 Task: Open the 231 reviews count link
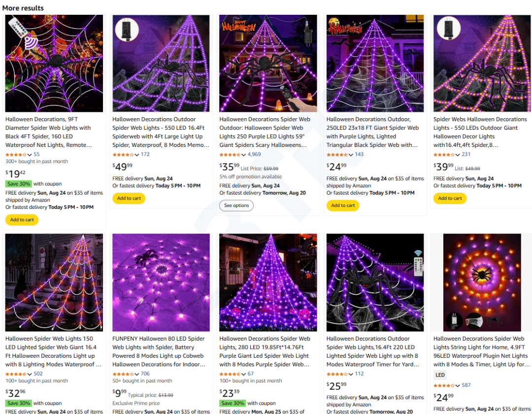tap(466, 154)
